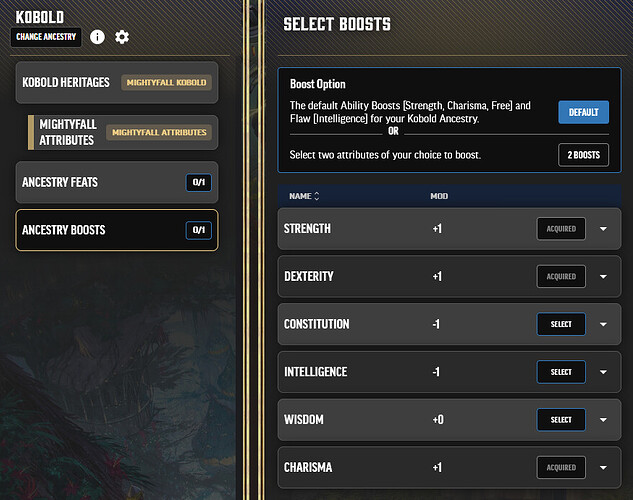Click the Change Ancestry button

[x=46, y=37]
